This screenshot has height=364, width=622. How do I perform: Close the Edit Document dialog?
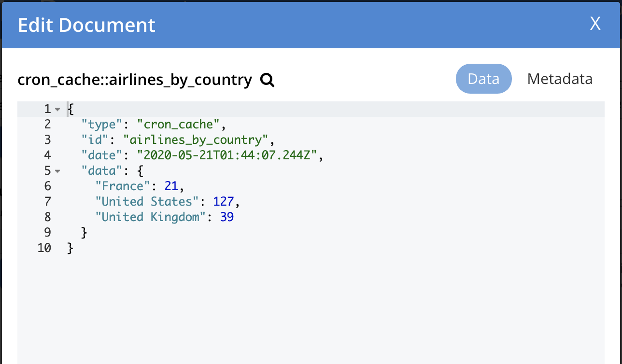tap(595, 24)
